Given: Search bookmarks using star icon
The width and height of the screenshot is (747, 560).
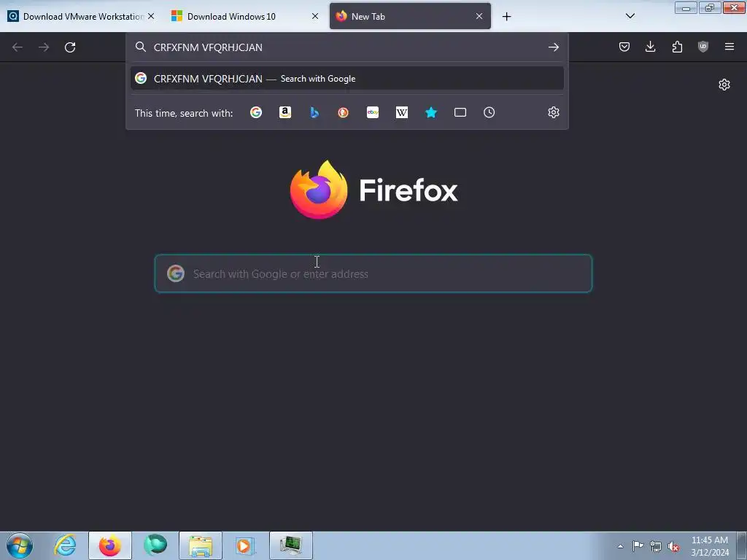Looking at the screenshot, I should pos(430,112).
